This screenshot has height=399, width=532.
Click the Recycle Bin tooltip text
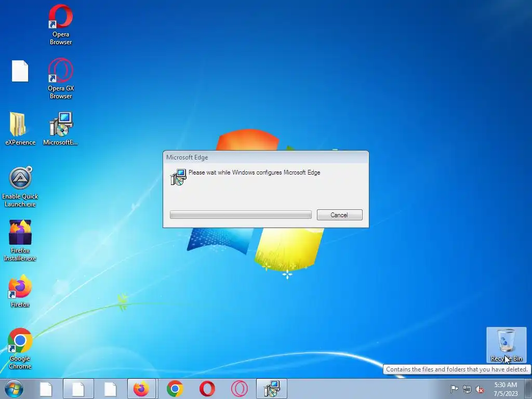point(457,369)
